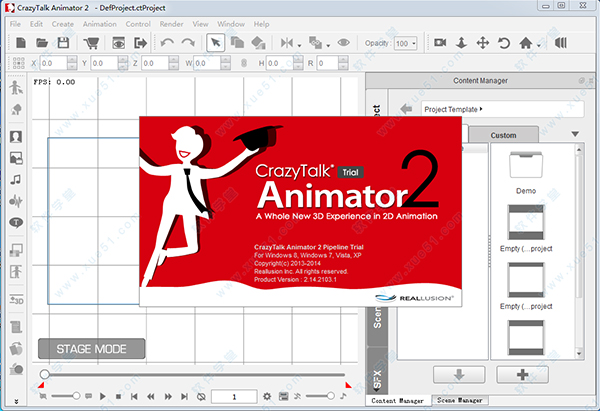This screenshot has width=600, height=411.
Task: Click the 3D motion icon in left sidebar
Action: click(x=16, y=300)
